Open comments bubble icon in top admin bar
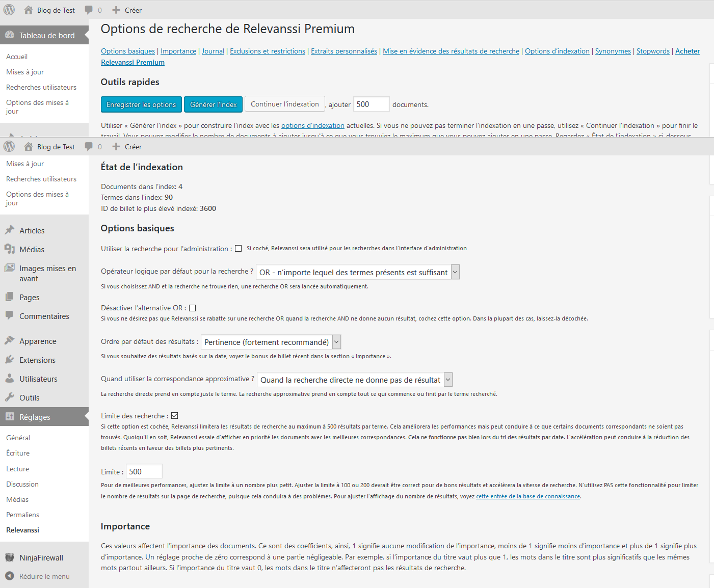 coord(89,10)
